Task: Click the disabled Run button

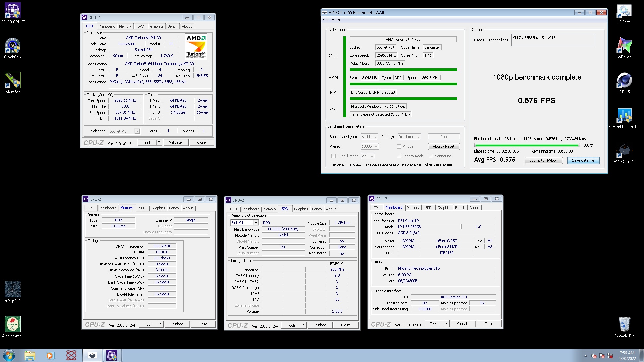Action: 443,137
